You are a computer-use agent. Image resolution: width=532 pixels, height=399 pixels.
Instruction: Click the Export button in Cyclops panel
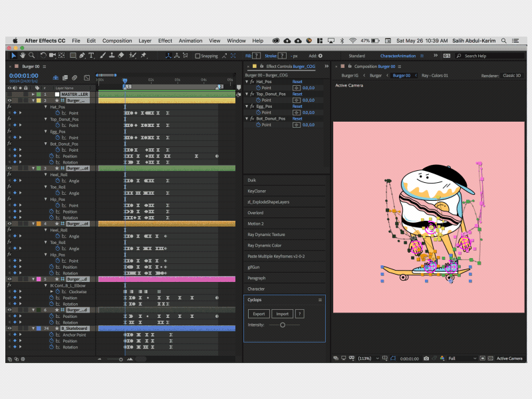pos(259,313)
